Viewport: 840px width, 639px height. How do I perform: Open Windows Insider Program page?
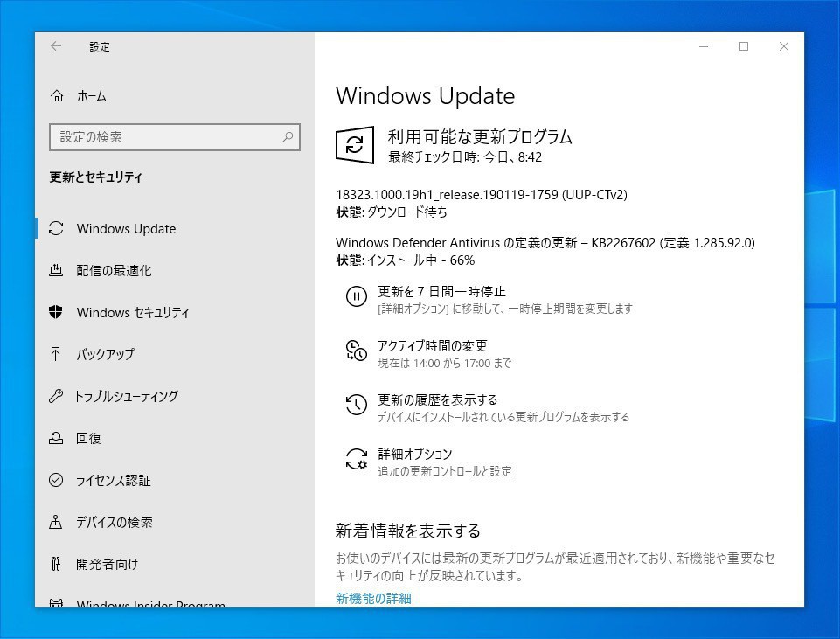coord(150,603)
